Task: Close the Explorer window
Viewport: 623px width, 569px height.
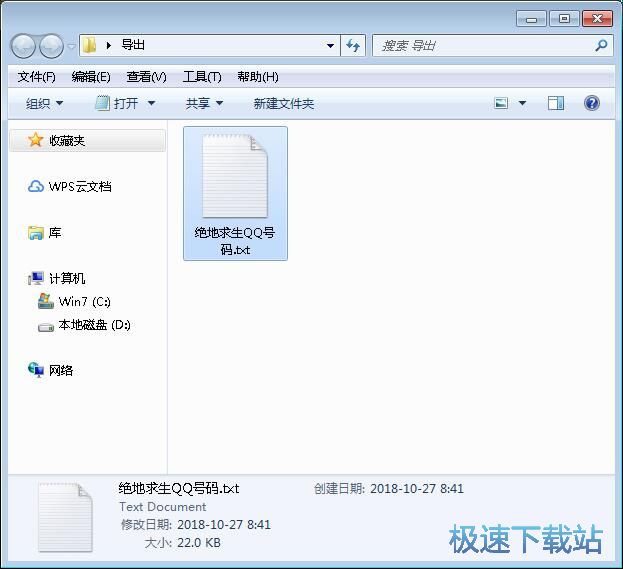Action: pos(597,19)
